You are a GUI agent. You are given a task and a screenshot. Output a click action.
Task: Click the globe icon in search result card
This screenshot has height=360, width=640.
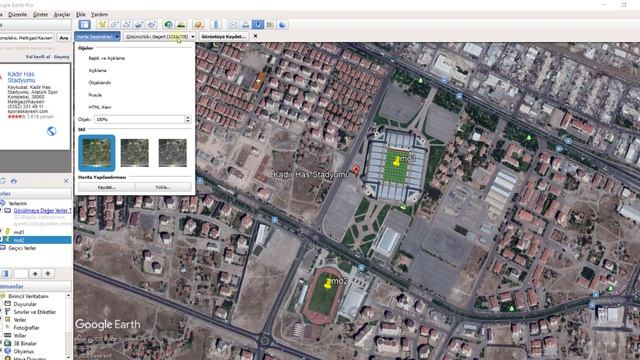[x=51, y=131]
